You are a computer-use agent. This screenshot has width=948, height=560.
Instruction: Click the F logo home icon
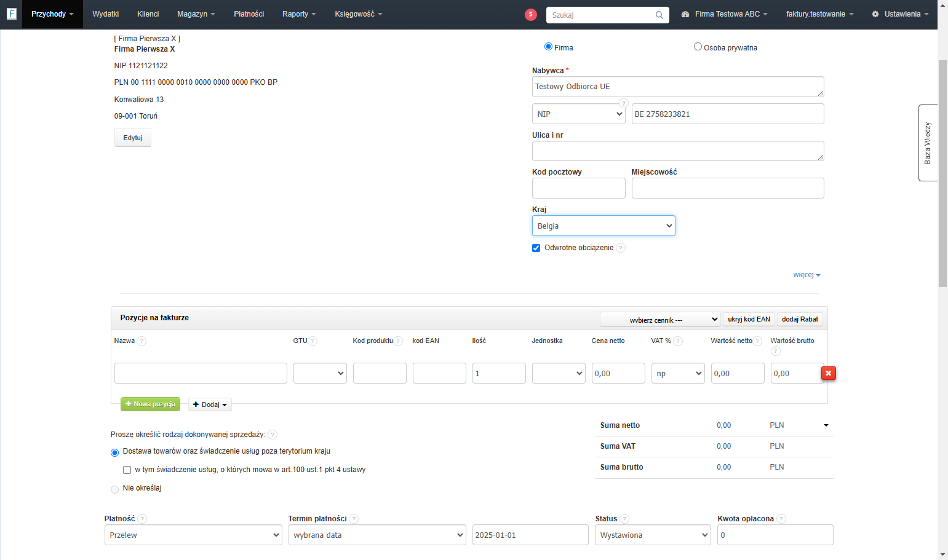[x=11, y=14]
